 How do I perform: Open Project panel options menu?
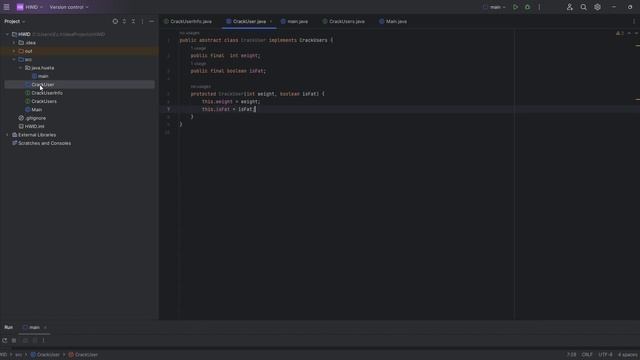point(142,21)
